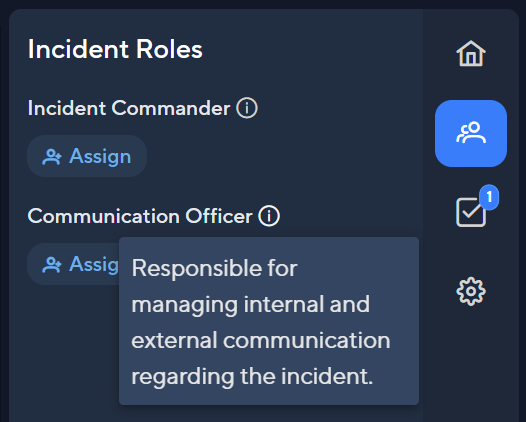
Task: Click the add-person icon under Communication Officer
Action: 52,265
